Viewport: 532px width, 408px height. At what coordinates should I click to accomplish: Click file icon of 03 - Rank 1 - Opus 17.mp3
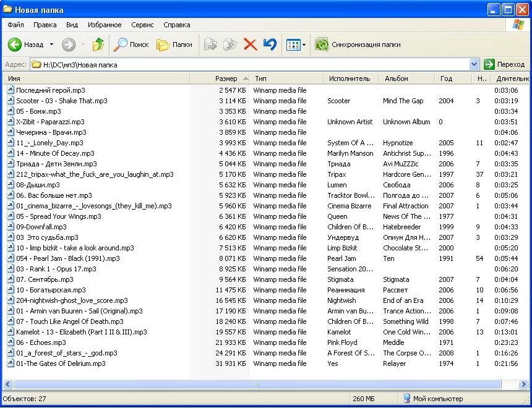[11, 269]
